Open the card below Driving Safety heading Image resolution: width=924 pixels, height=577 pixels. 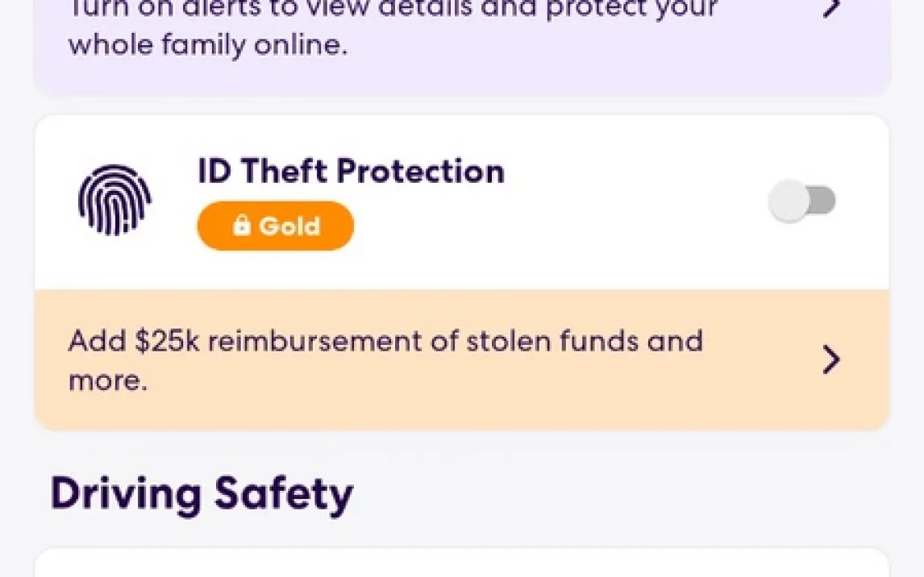pos(461,564)
